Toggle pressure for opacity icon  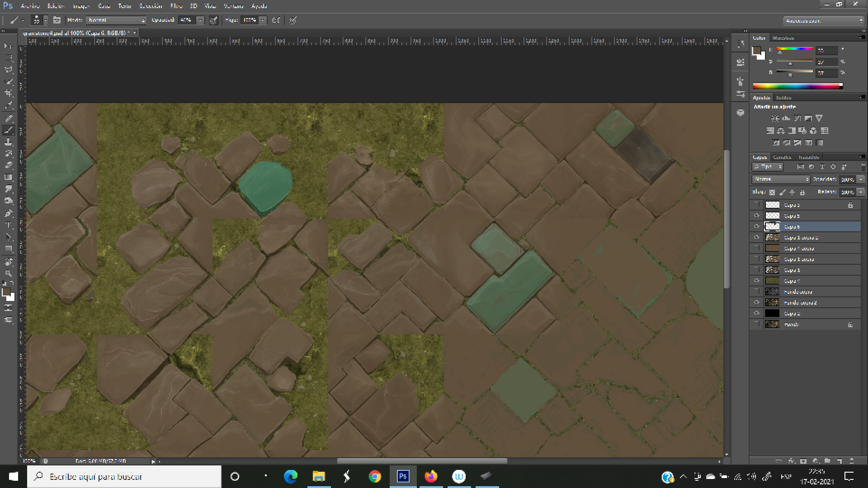(213, 20)
